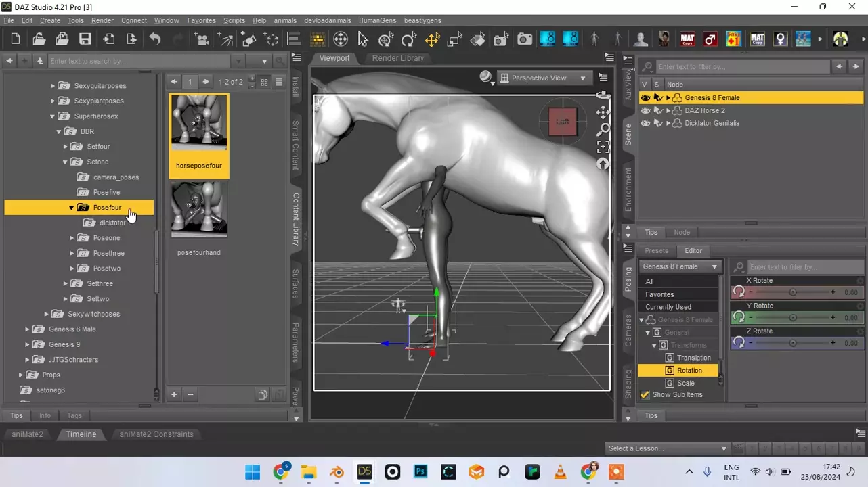Click the plus button below the thumbnails
The width and height of the screenshot is (868, 487).
[174, 394]
